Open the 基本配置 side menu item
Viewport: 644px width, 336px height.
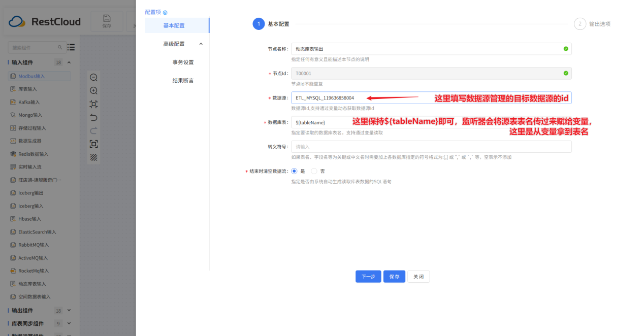(177, 25)
